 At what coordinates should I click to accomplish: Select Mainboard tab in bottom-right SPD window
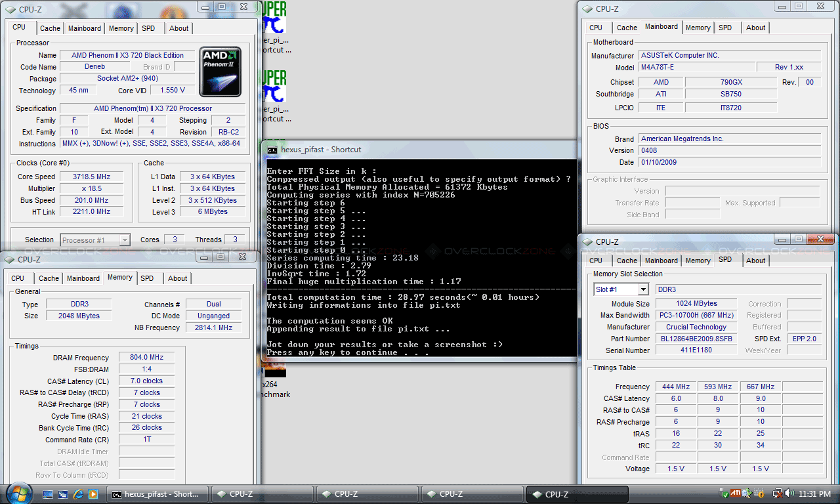click(661, 261)
